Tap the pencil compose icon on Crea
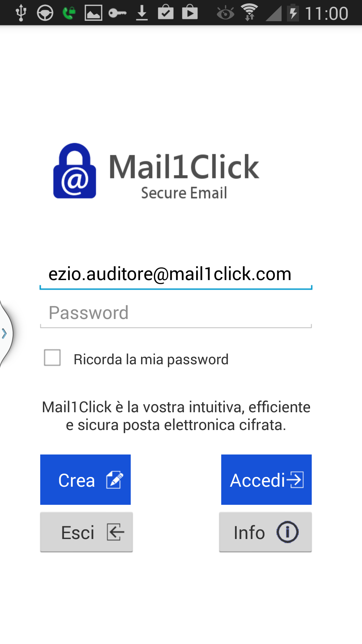Image resolution: width=362 pixels, height=644 pixels. click(x=115, y=480)
